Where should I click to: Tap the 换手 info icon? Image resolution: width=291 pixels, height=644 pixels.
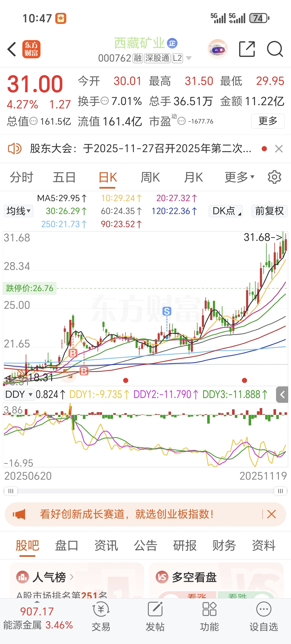pyautogui.click(x=105, y=101)
